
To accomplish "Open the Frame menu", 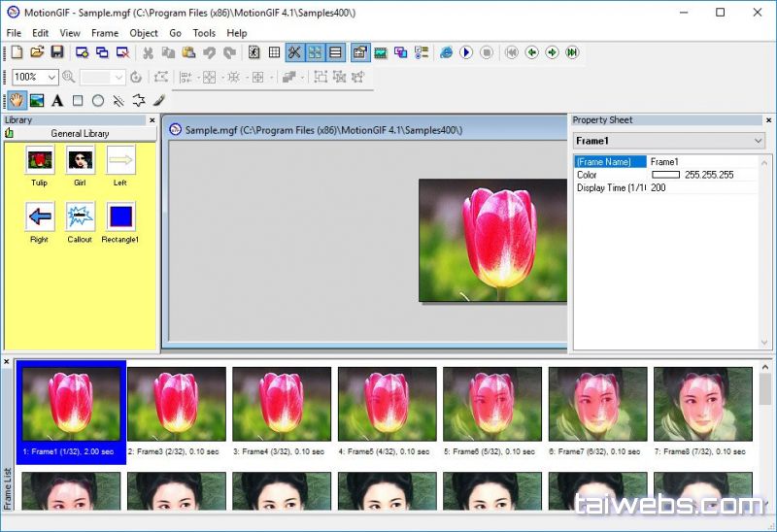I will 105,33.
